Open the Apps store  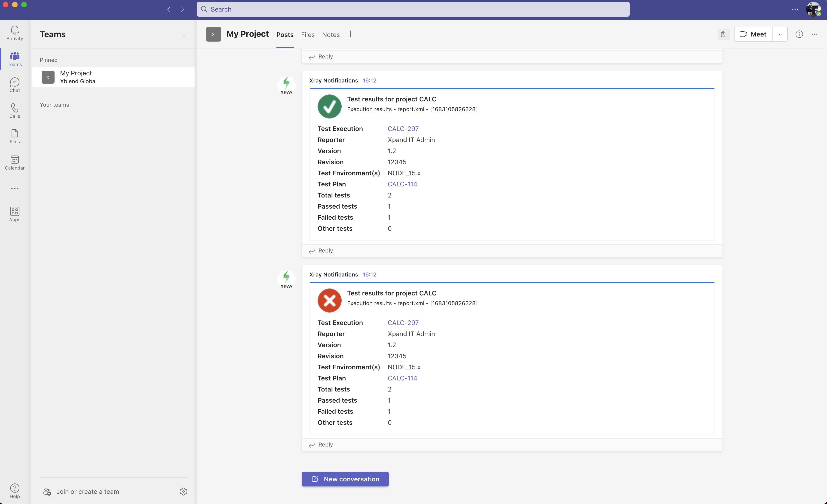click(x=15, y=214)
